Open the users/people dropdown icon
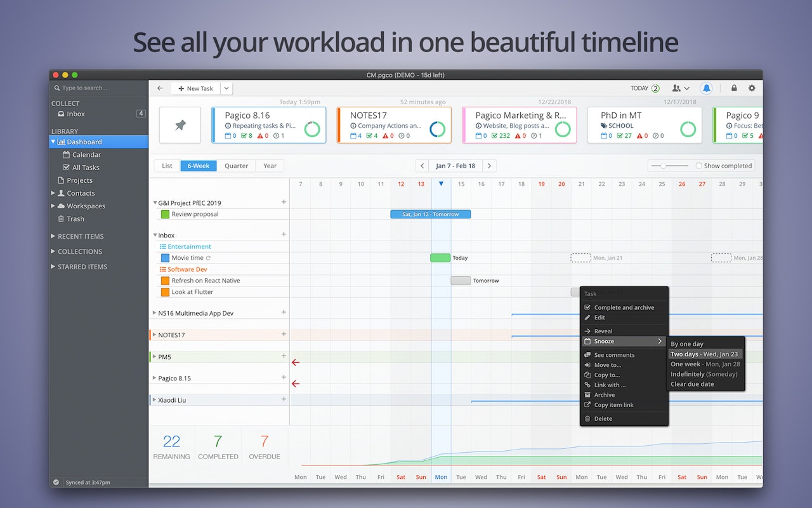Viewport: 812px width, 508px height. point(681,88)
